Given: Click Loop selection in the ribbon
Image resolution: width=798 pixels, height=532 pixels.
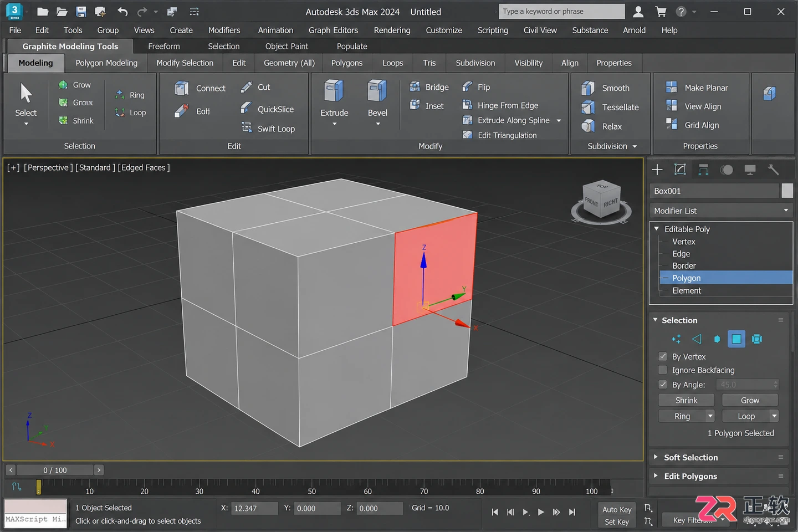Looking at the screenshot, I should [x=130, y=112].
